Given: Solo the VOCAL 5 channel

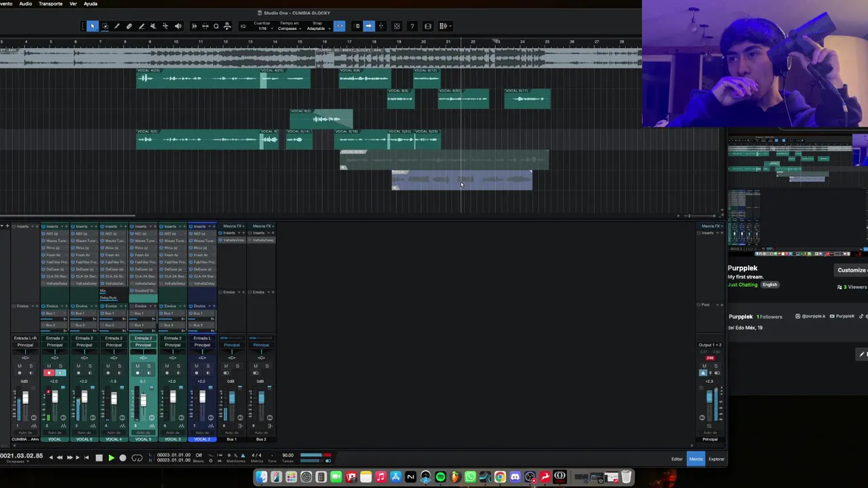Looking at the screenshot, I should pyautogui.click(x=149, y=366).
